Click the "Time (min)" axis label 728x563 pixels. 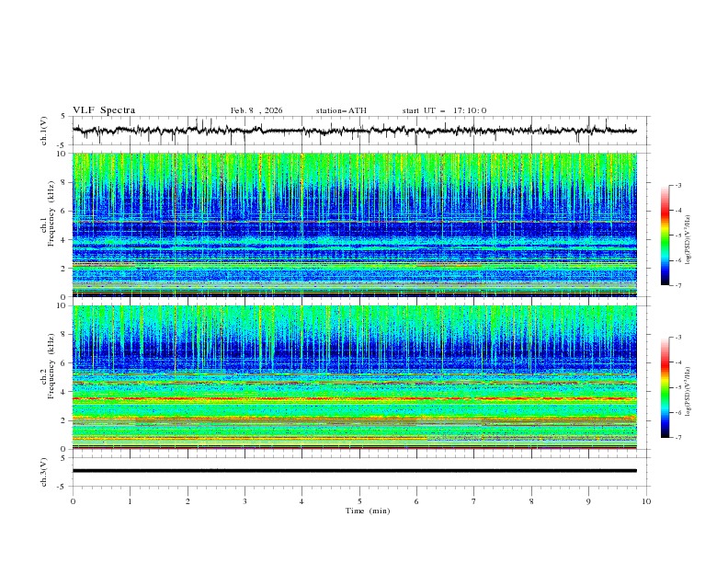pyautogui.click(x=366, y=511)
